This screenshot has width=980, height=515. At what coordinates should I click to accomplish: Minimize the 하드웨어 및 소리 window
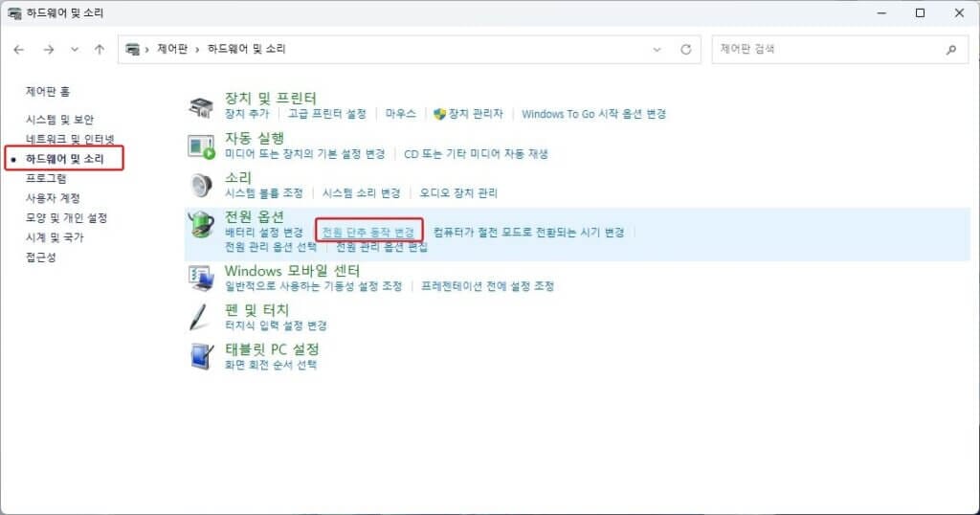pyautogui.click(x=881, y=13)
